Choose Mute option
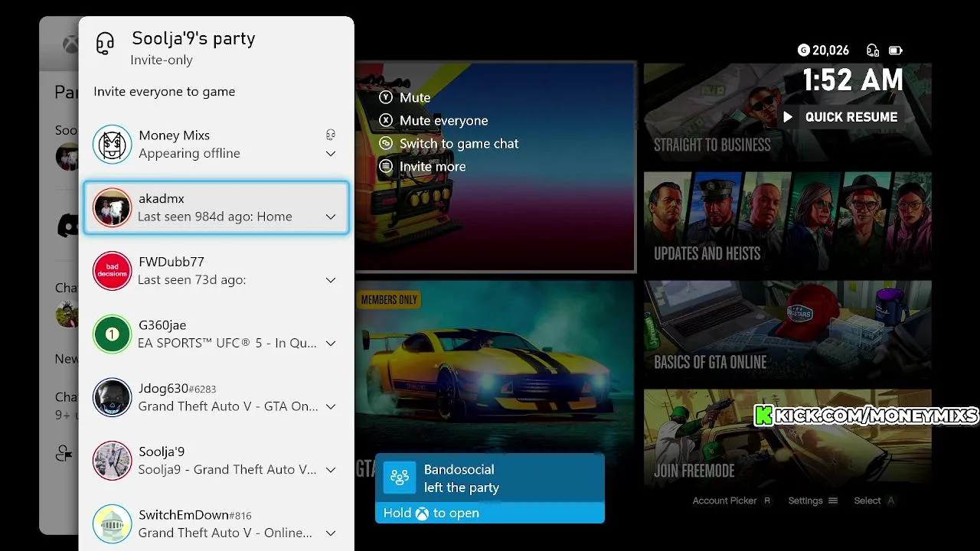Image resolution: width=980 pixels, height=551 pixels. (415, 98)
